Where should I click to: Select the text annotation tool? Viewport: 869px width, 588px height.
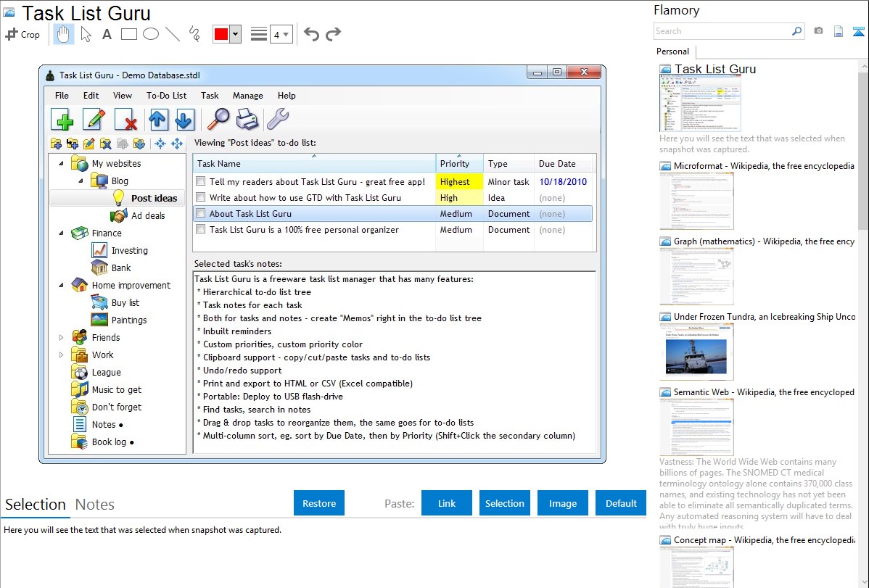click(107, 34)
